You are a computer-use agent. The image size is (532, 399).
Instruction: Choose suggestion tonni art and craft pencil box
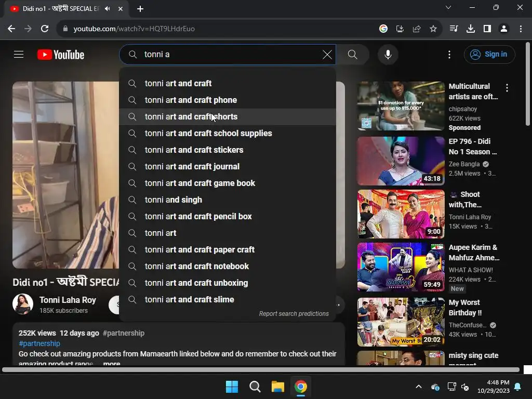[x=228, y=217]
